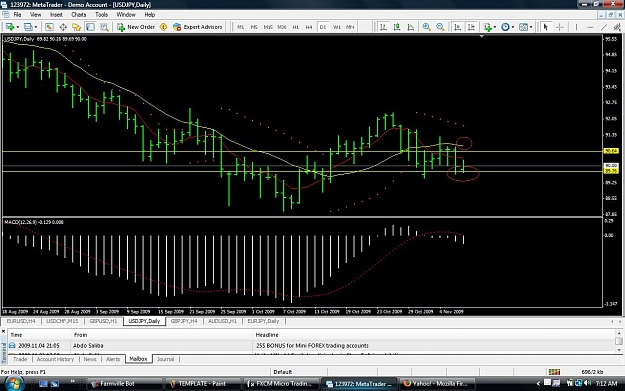Expand the periods dropdown arrow
This screenshot has width=625, height=391.
coord(513,27)
